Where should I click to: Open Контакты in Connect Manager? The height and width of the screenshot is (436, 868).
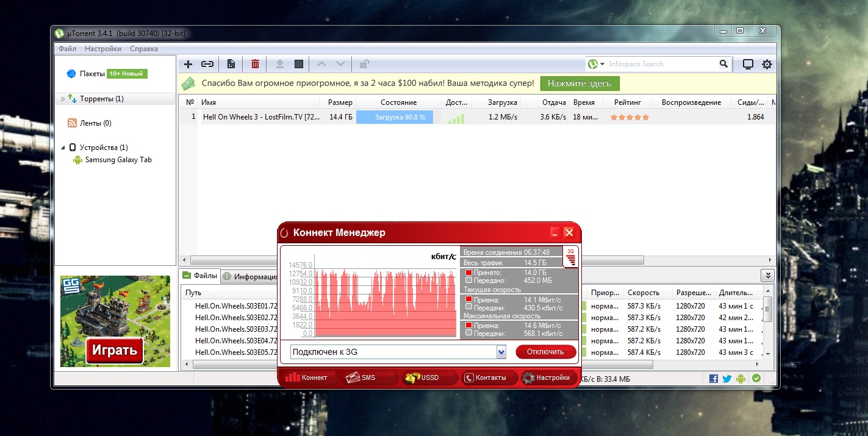(489, 377)
